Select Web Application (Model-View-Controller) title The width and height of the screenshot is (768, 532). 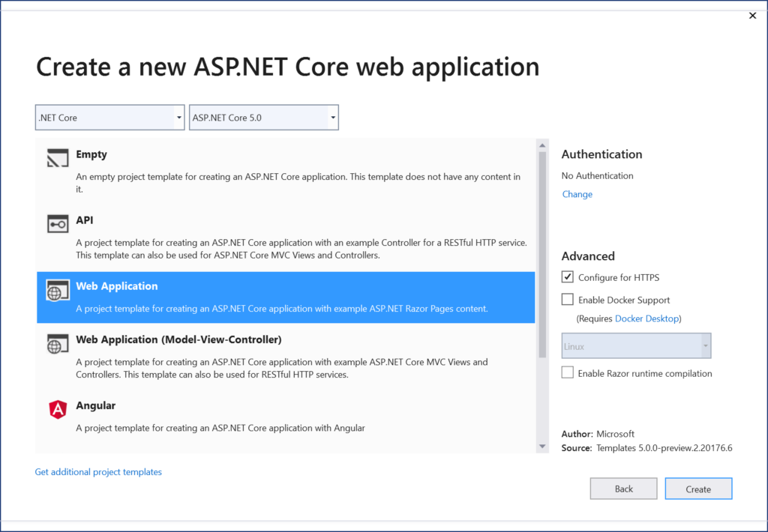coord(178,339)
